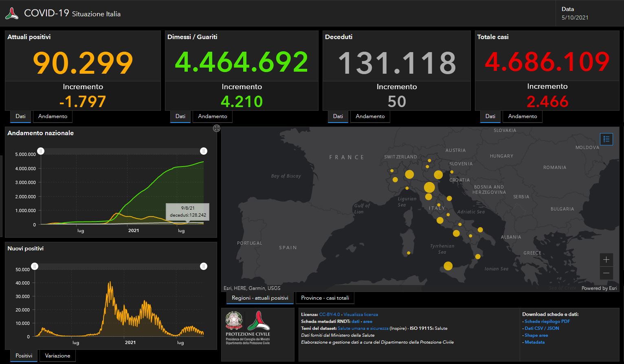Click left range handle of Andamento nazionale chart
This screenshot has width=624, height=364.
[41, 151]
